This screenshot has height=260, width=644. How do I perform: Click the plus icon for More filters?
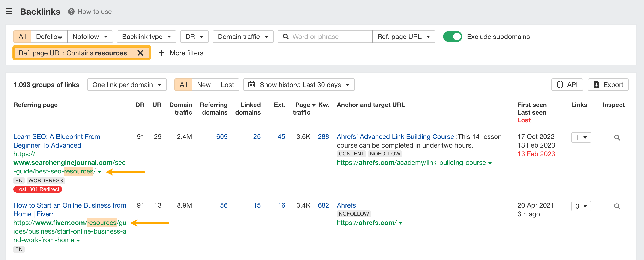[161, 53]
